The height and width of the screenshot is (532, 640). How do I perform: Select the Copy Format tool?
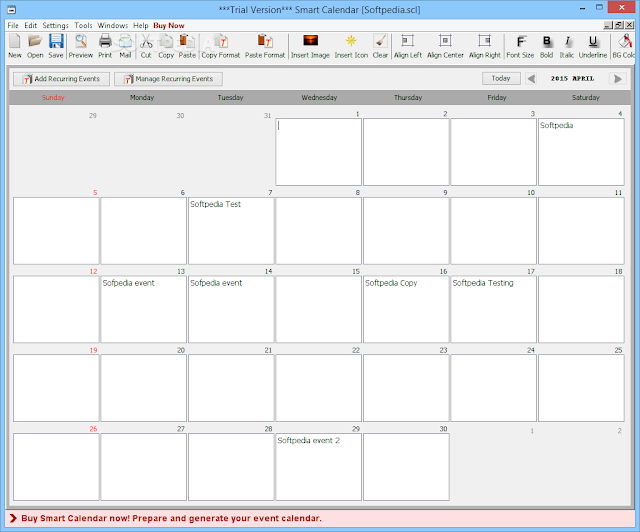(220, 46)
